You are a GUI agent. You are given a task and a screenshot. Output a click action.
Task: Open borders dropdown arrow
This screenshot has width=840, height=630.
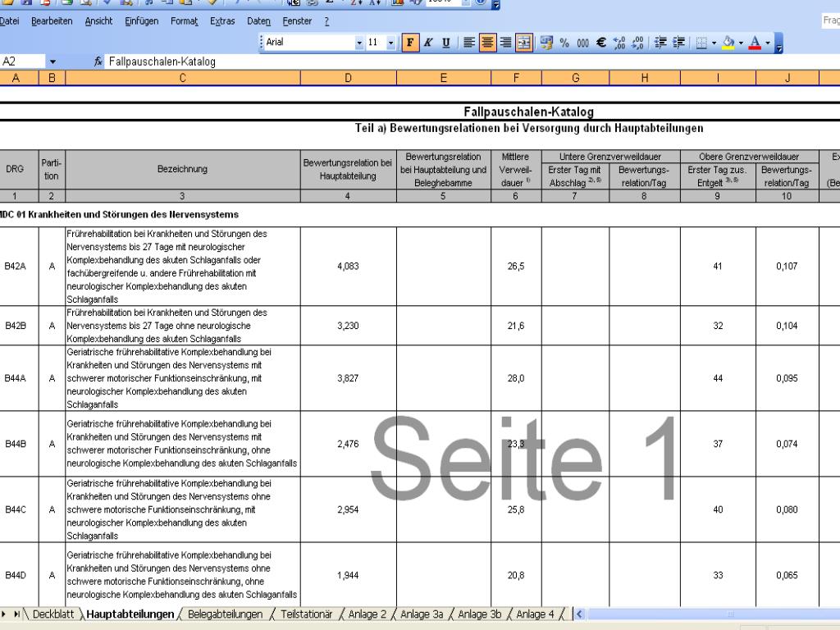coord(714,43)
